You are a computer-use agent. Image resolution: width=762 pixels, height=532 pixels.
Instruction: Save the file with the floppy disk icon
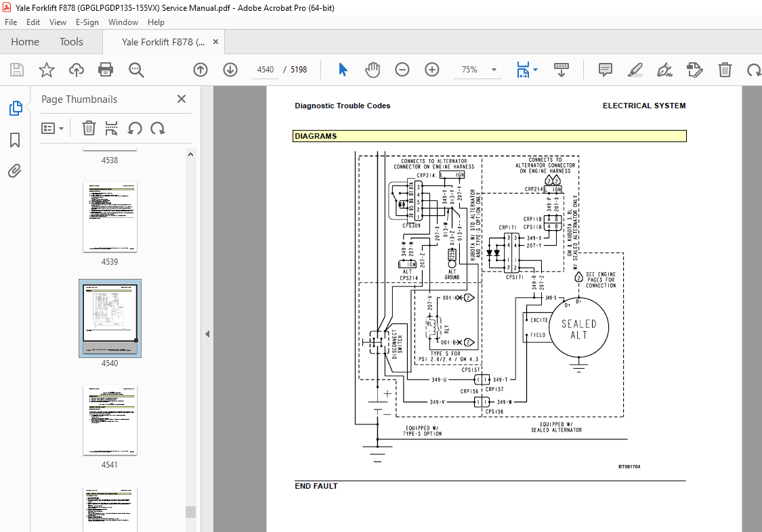(17, 70)
